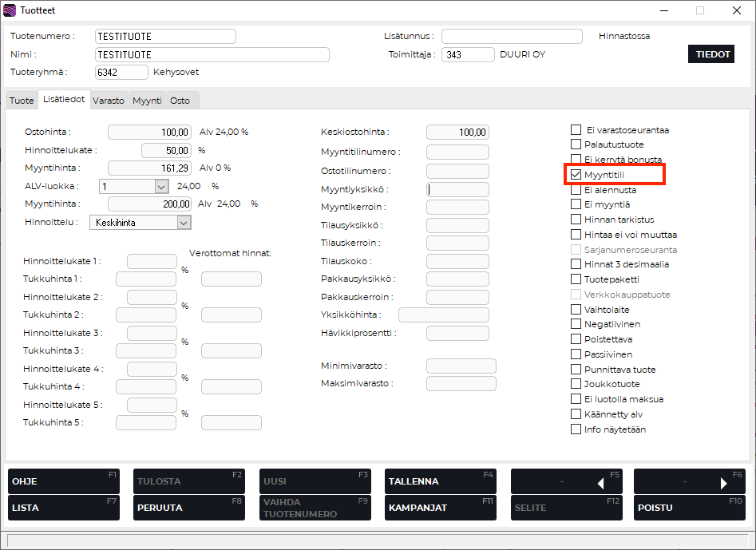Click the Myyntitilinumero input field
The height and width of the screenshot is (550, 756).
click(457, 152)
